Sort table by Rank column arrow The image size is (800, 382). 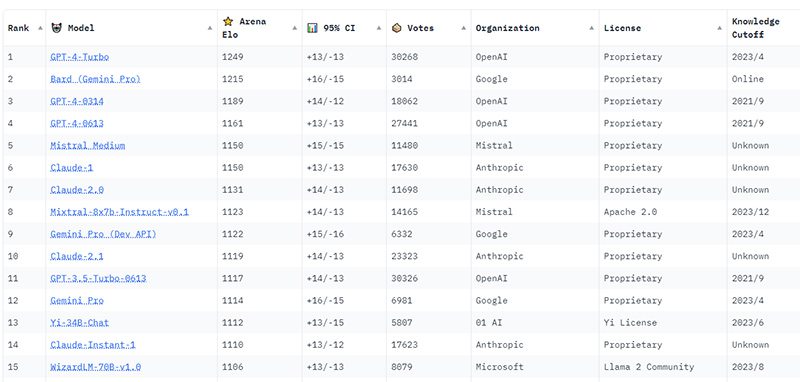coord(40,28)
